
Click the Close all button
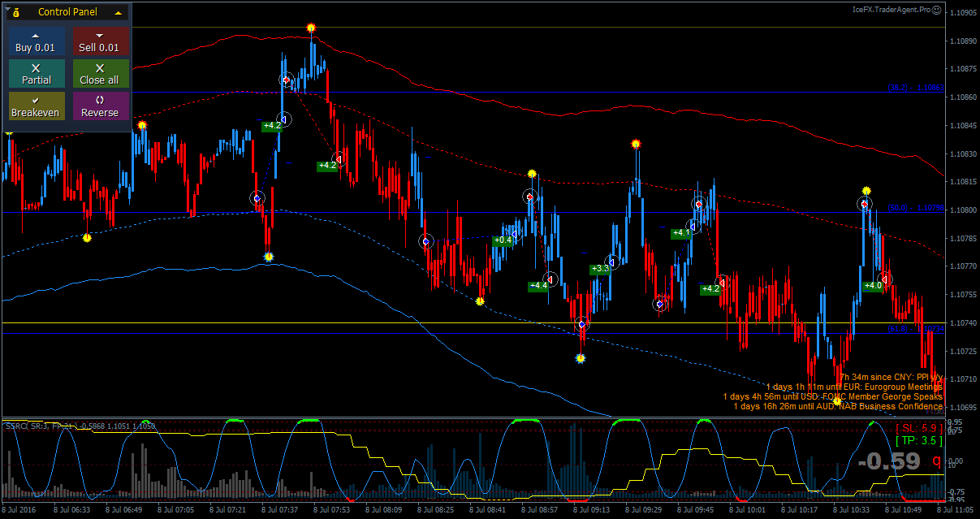[100, 74]
